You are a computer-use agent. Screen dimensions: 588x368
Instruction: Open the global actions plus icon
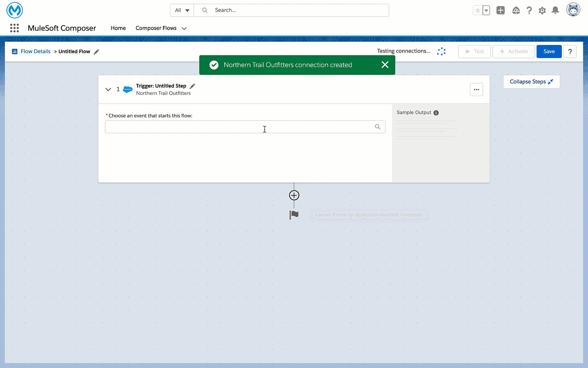(x=501, y=10)
